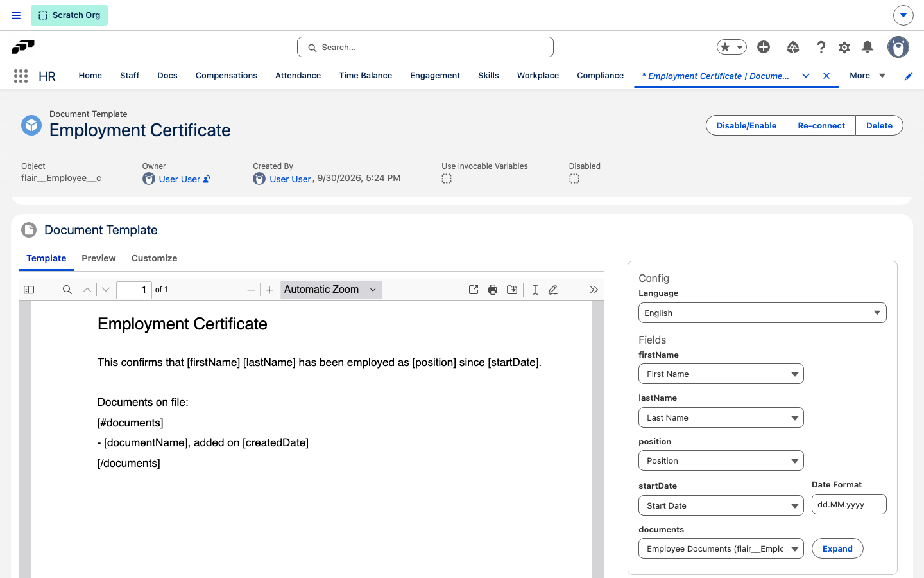This screenshot has height=578, width=924.
Task: Click the global Search box
Action: click(x=425, y=47)
